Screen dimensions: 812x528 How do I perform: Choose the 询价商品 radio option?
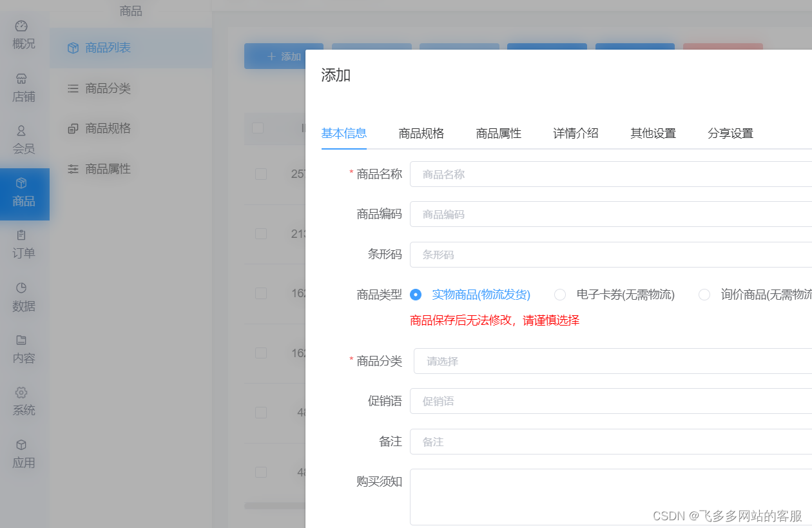(x=704, y=295)
